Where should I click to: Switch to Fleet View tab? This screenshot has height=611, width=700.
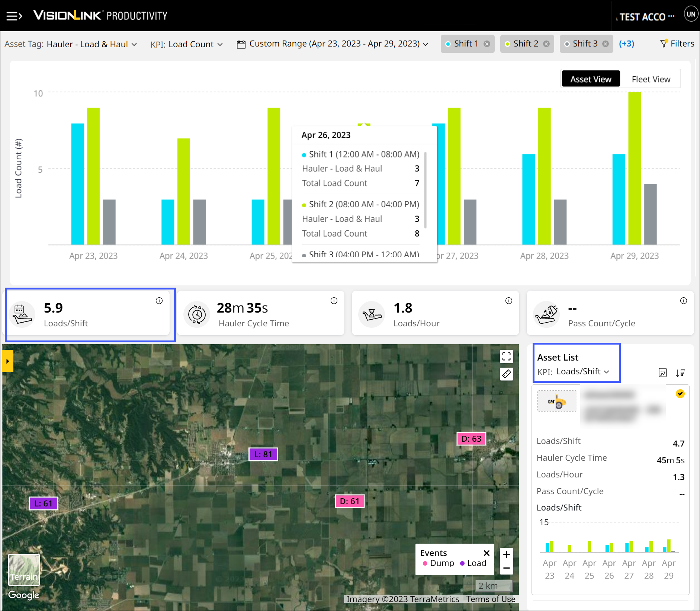(651, 79)
